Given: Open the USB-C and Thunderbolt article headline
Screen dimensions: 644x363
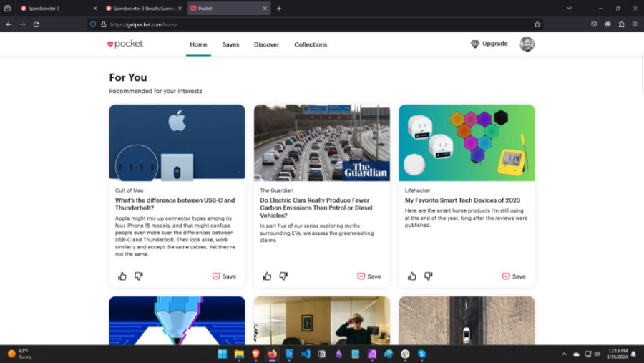Looking at the screenshot, I should pyautogui.click(x=175, y=204).
